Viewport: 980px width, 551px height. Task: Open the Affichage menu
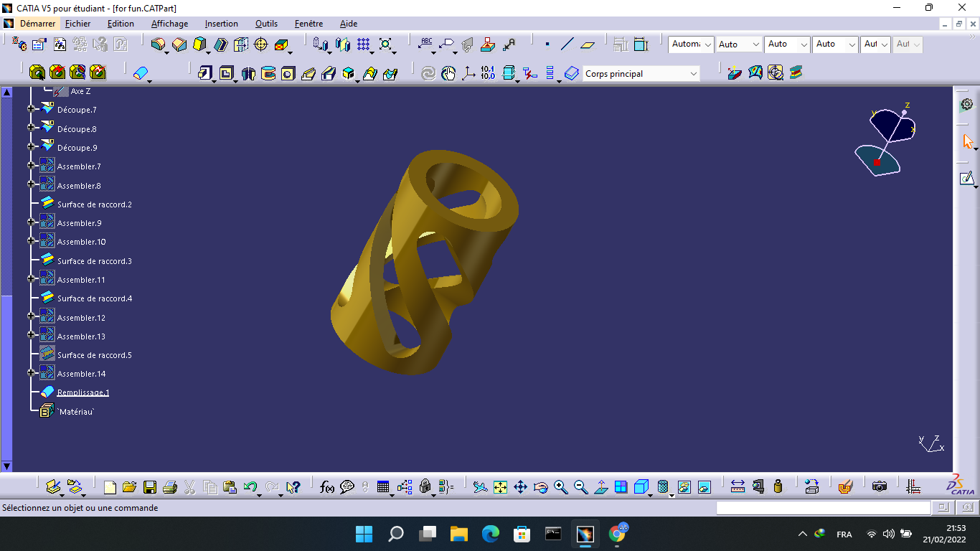pyautogui.click(x=169, y=24)
